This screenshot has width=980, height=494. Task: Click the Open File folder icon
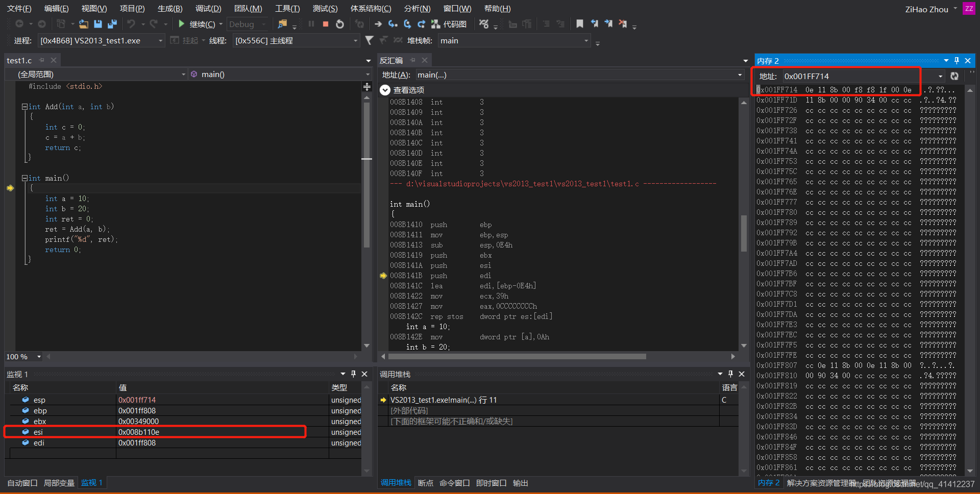[84, 24]
